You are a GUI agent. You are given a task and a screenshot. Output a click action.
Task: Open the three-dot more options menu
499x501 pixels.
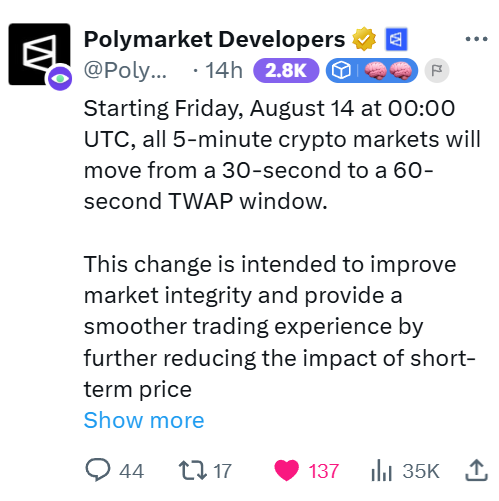(x=476, y=39)
